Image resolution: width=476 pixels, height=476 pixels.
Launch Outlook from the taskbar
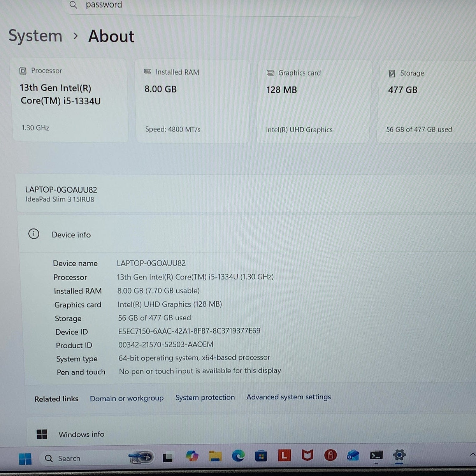353,455
